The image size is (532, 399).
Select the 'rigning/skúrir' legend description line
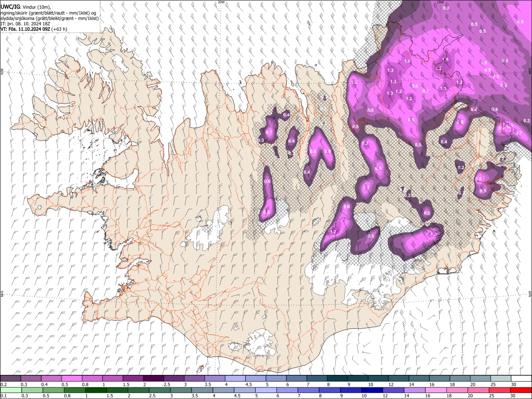click(48, 12)
